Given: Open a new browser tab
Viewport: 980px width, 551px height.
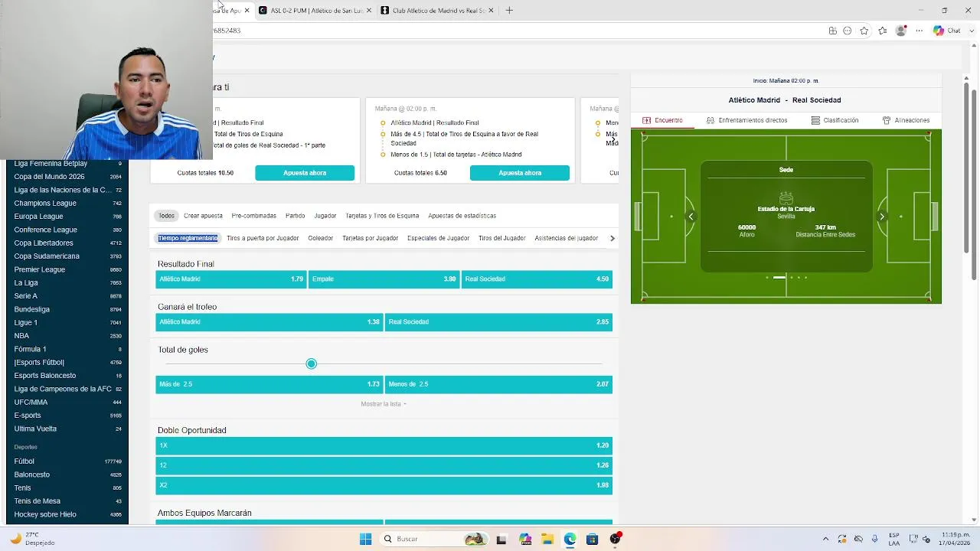Looking at the screenshot, I should 509,10.
